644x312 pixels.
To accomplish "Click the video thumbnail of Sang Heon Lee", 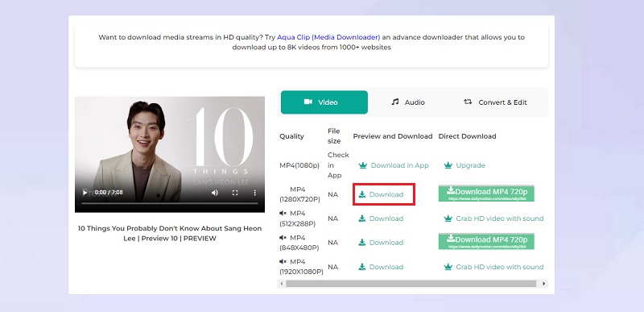I will coord(170,154).
